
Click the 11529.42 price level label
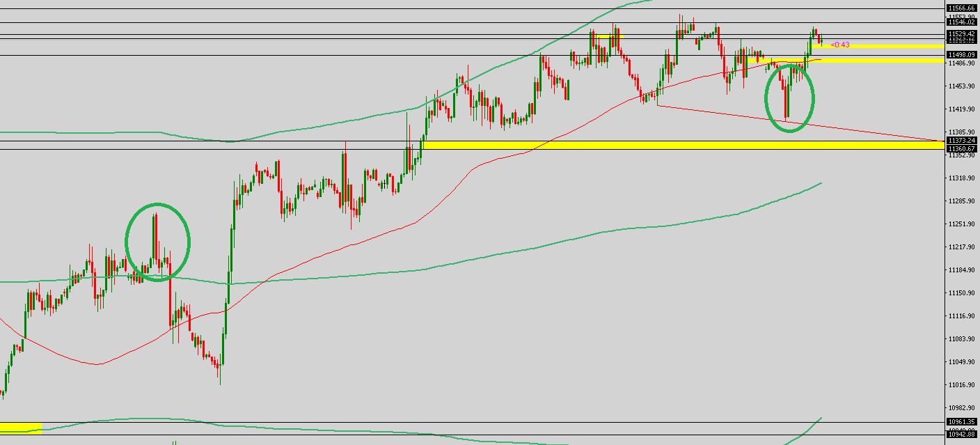[961, 33]
